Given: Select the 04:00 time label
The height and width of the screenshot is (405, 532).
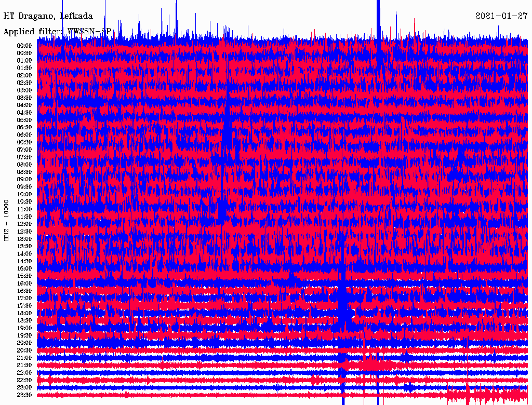Looking at the screenshot, I should (x=24, y=105).
